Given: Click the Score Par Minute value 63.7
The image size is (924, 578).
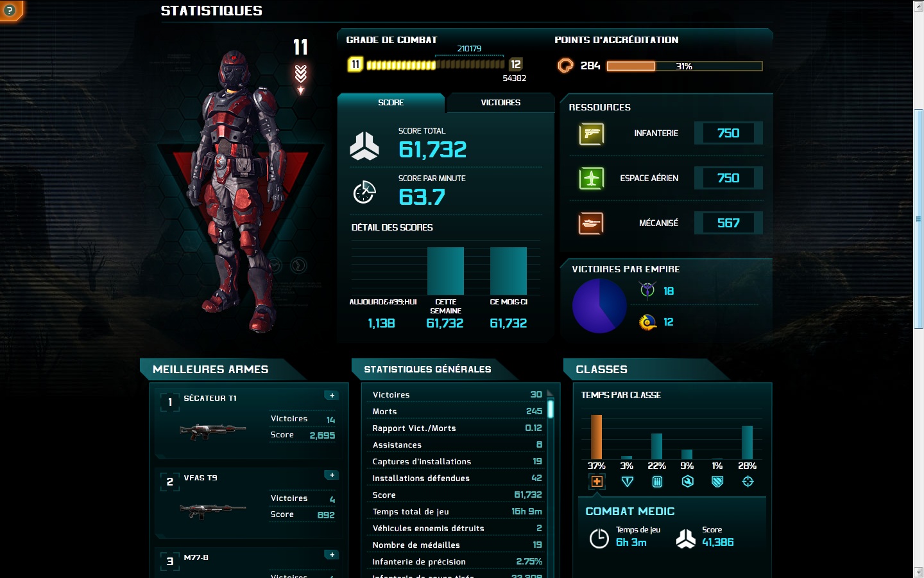Looking at the screenshot, I should pos(422,197).
